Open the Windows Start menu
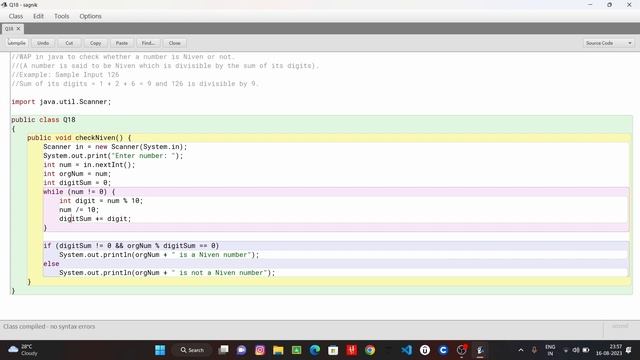Image resolution: width=640 pixels, height=360 pixels. (x=160, y=350)
